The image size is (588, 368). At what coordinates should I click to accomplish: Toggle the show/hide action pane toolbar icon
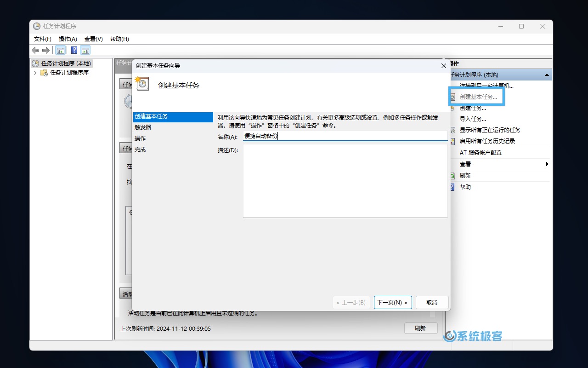(x=85, y=50)
